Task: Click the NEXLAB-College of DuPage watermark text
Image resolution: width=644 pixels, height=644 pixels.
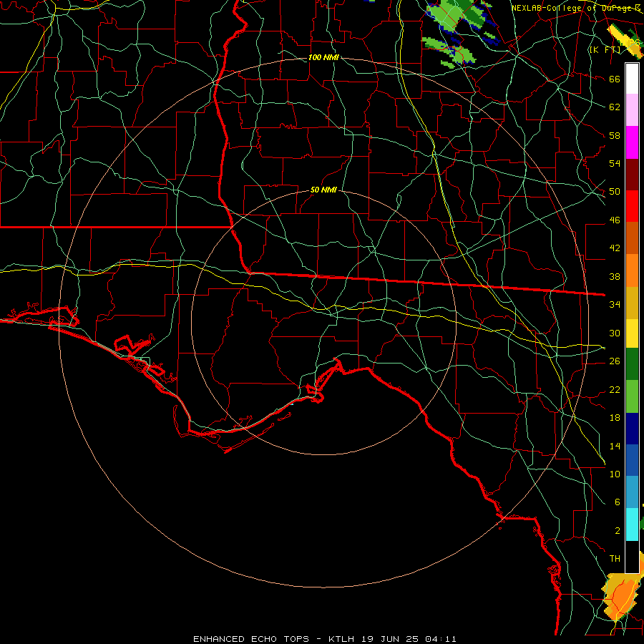Action: tap(576, 8)
